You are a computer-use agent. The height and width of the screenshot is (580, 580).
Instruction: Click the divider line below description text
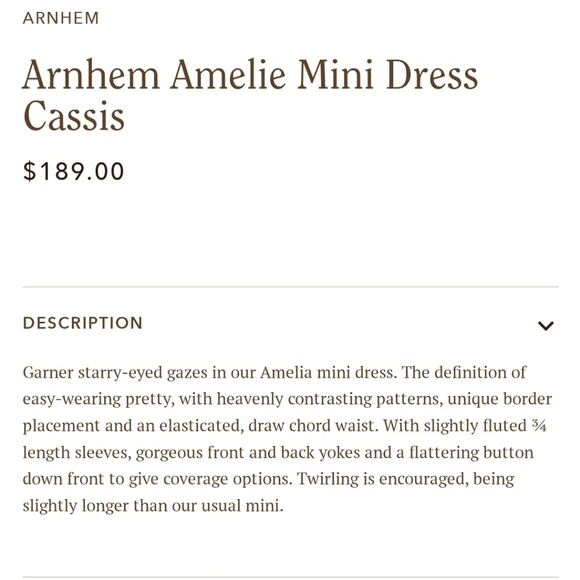tap(290, 577)
